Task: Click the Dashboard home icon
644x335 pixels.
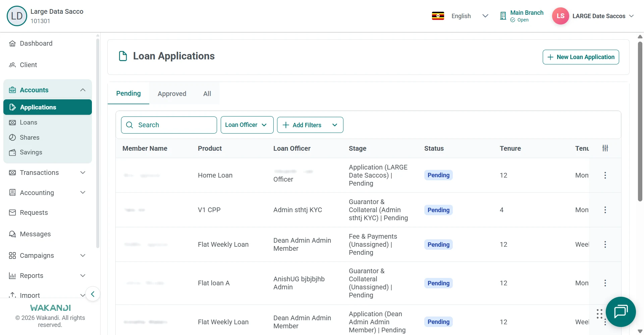Action: pos(12,43)
